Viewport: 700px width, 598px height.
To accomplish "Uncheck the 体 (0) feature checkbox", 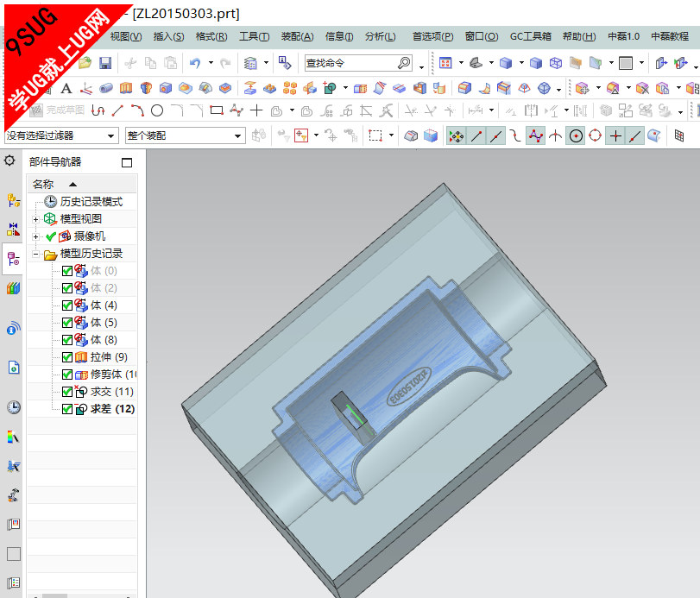I will (67, 271).
